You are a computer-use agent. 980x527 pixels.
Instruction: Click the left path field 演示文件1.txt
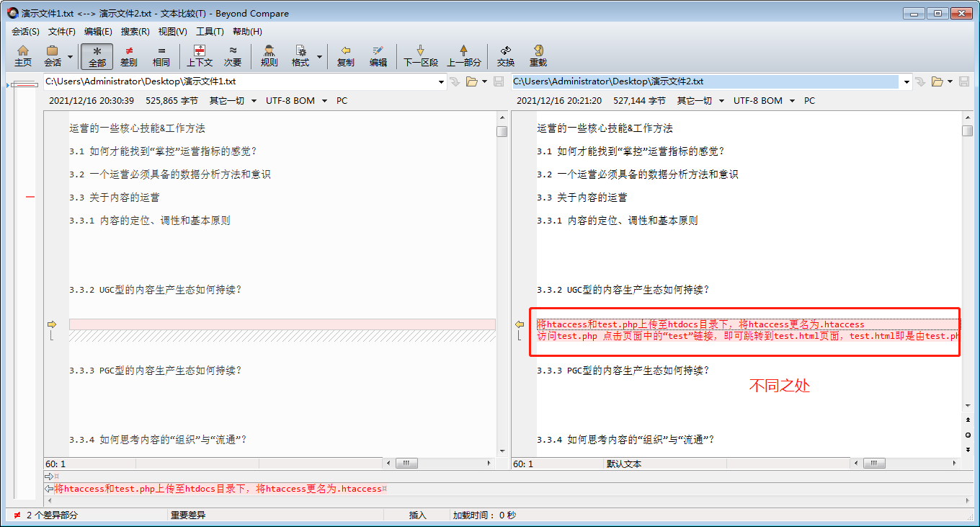coord(240,81)
